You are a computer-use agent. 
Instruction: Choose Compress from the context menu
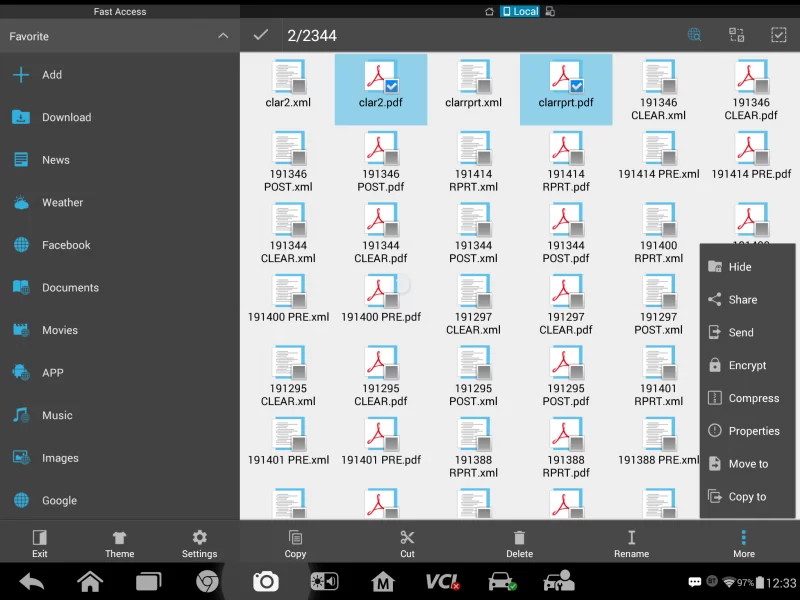click(753, 398)
